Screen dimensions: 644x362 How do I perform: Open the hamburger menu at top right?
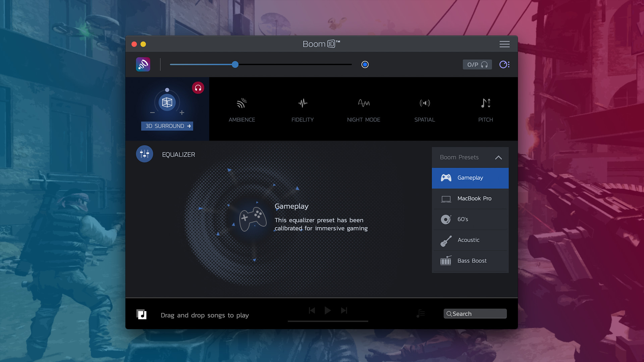point(504,44)
